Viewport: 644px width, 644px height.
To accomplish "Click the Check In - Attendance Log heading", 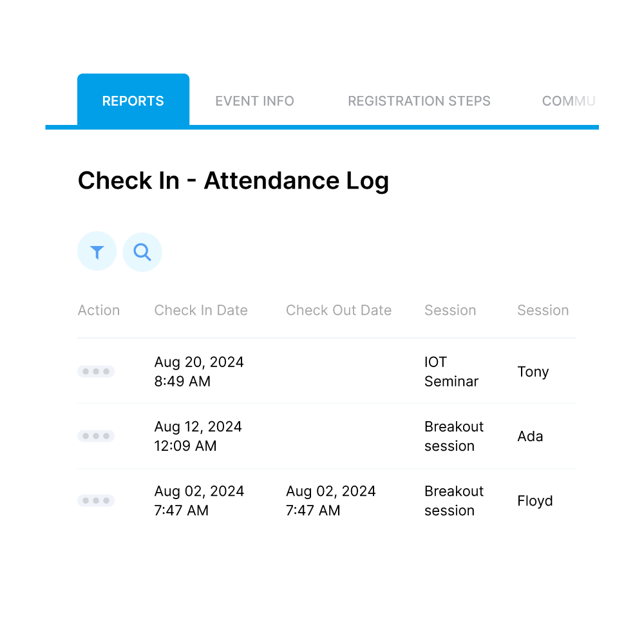I will (233, 180).
